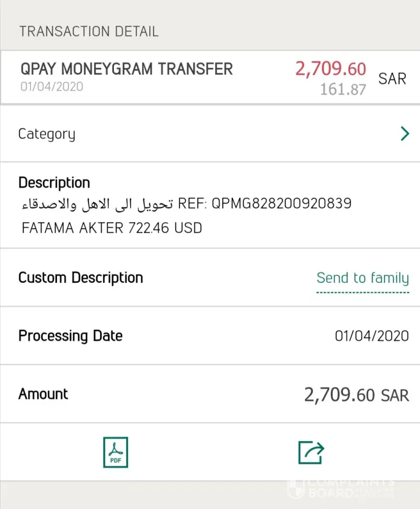Screen dimensions: 420x509
Task: Expand the Category chevron arrow
Action: tap(405, 134)
